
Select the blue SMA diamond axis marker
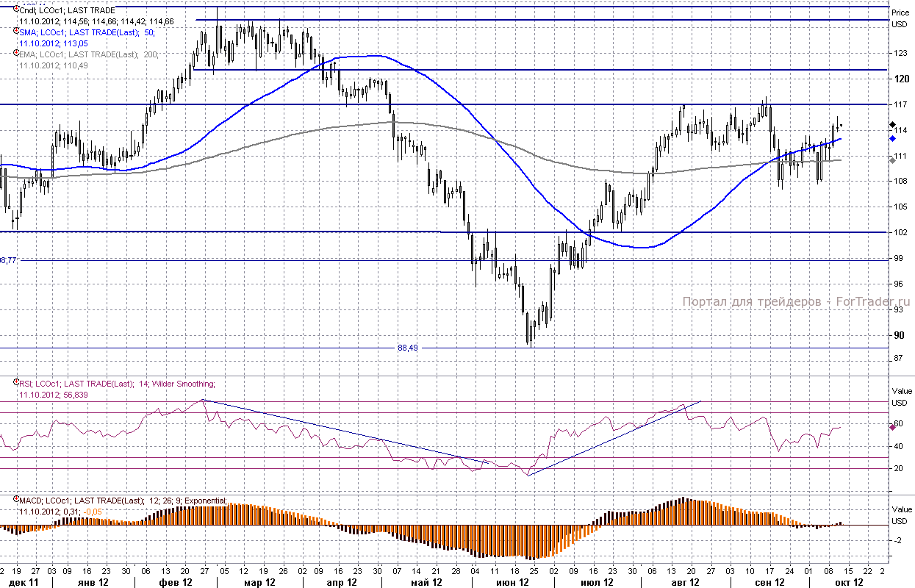point(892,138)
